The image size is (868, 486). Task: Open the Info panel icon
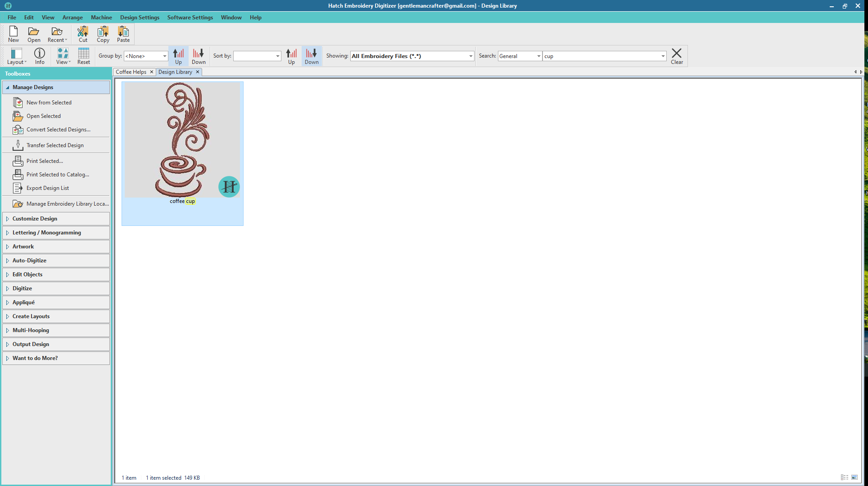pos(40,54)
